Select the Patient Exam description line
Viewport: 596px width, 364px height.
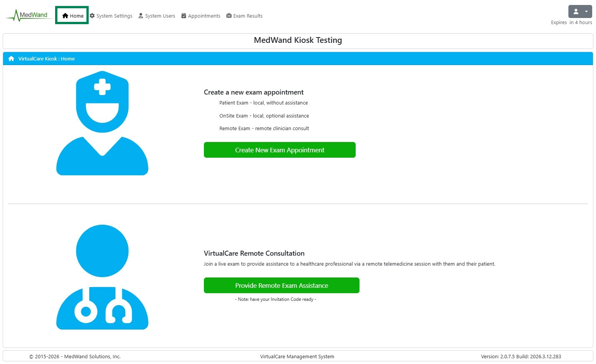pyautogui.click(x=263, y=103)
